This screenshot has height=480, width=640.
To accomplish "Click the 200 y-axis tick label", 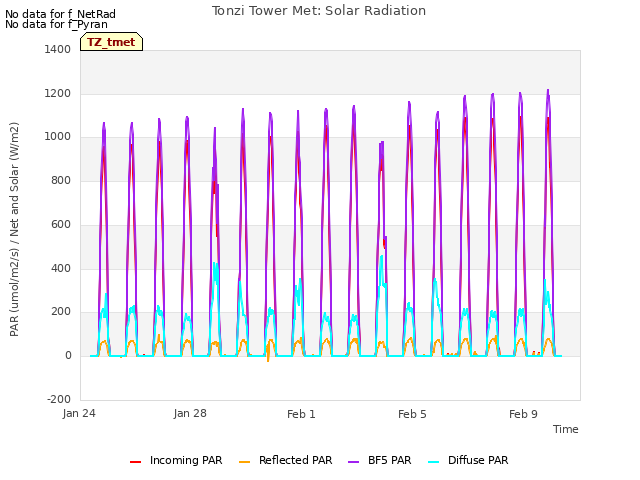I will (61, 311).
